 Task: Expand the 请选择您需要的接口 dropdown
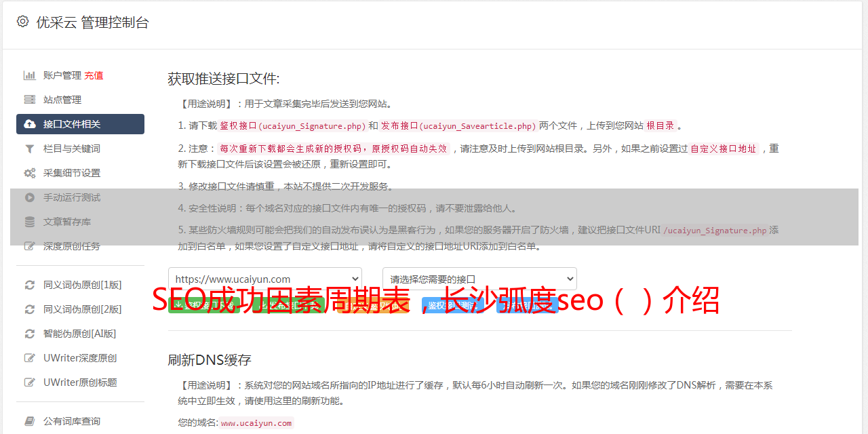click(479, 279)
